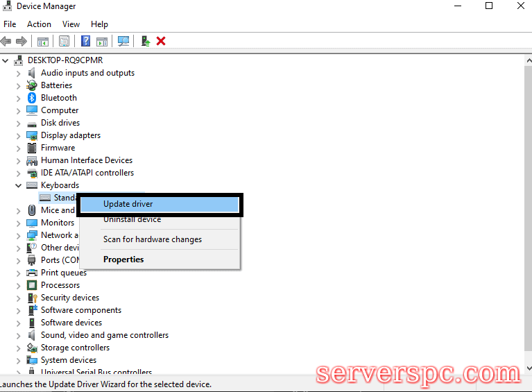This screenshot has width=532, height=392.
Task: Click the Software components puzzle icon
Action: [x=33, y=310]
